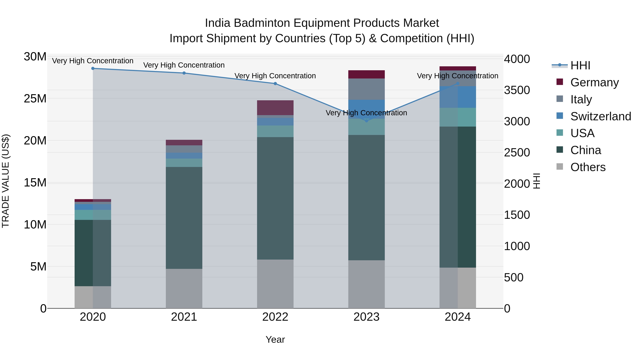Screen dimensions: 644x362
Task: Click the 'Very High Concentration' label above 2023
Action: (367, 113)
